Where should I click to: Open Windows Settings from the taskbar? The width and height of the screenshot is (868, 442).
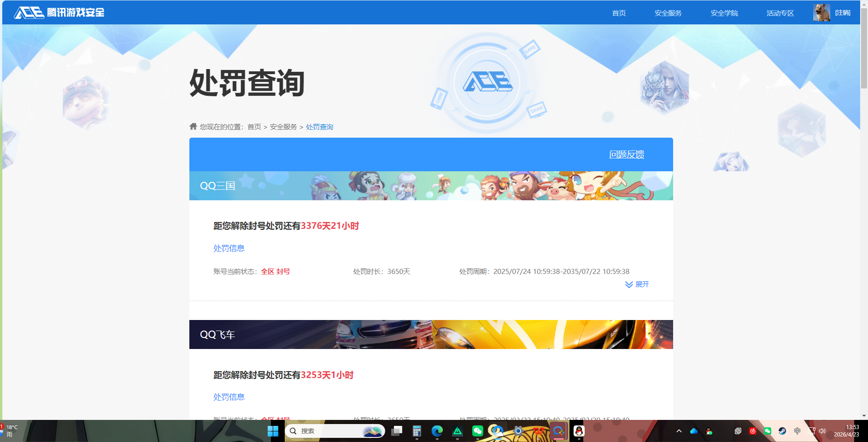point(518,431)
